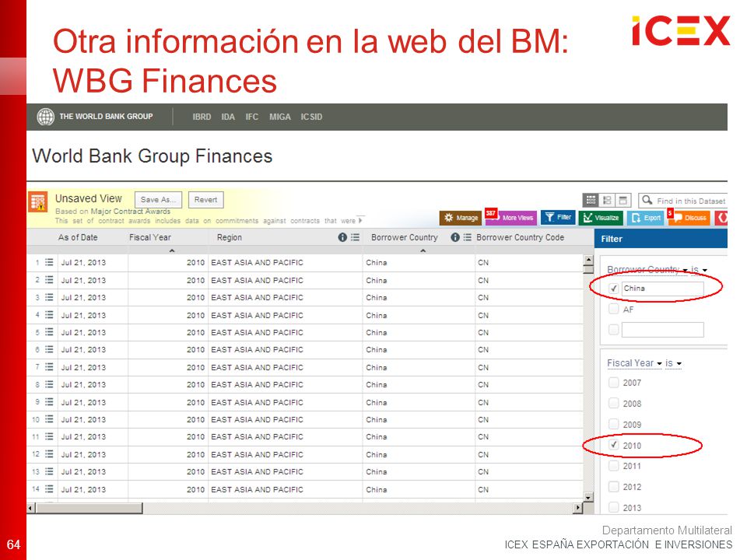Open the Major Contract Awards link
747x560 pixels.
coord(131,212)
